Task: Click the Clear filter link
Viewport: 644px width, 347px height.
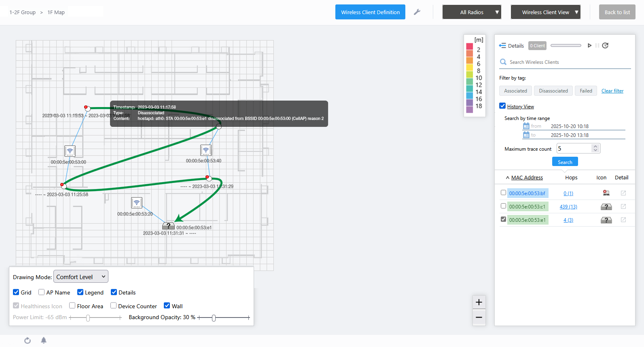Action: (612, 91)
